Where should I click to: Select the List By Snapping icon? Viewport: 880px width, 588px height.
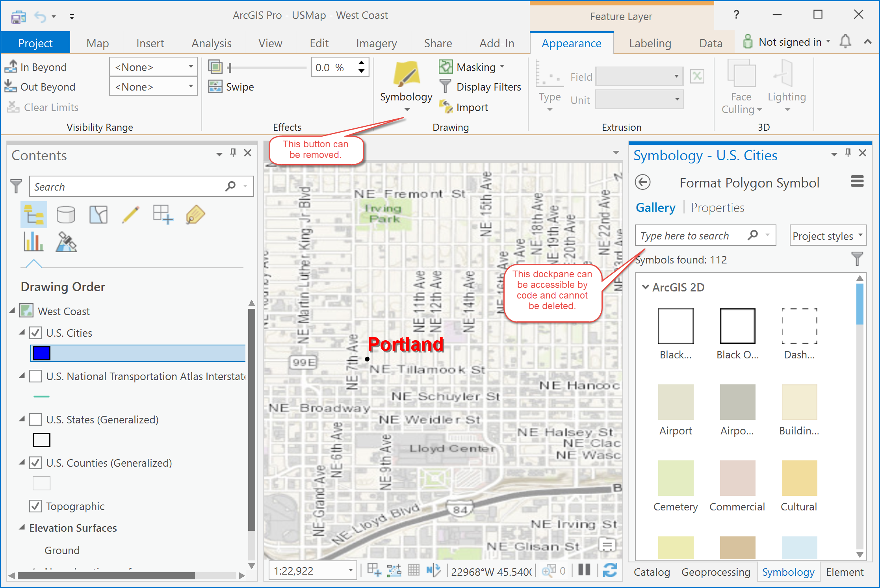[163, 215]
